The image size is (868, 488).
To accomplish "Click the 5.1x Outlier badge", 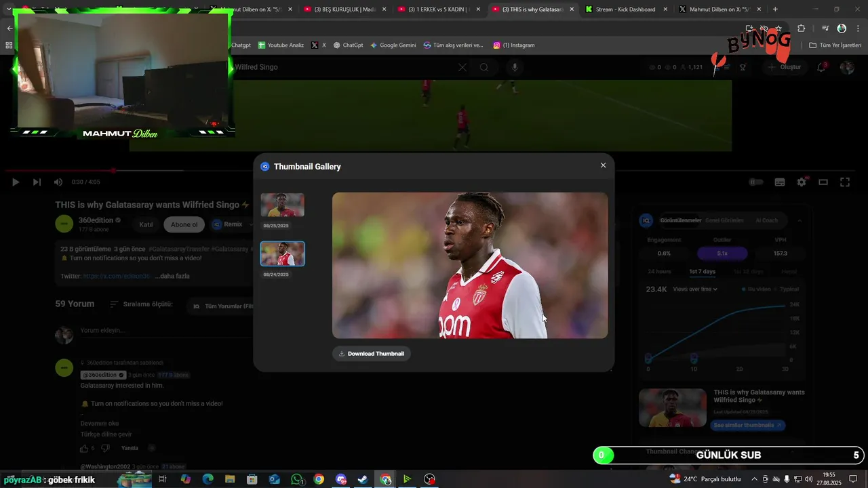I will point(722,253).
